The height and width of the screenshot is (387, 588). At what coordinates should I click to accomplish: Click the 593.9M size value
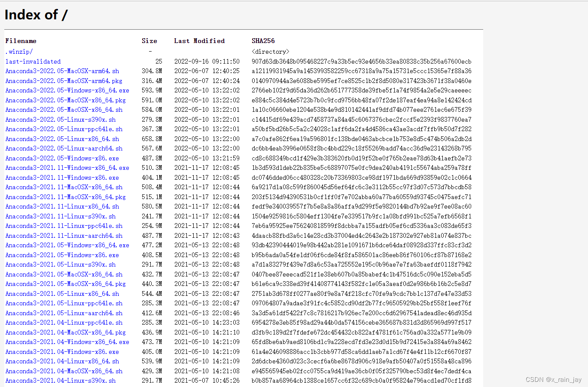click(152, 90)
